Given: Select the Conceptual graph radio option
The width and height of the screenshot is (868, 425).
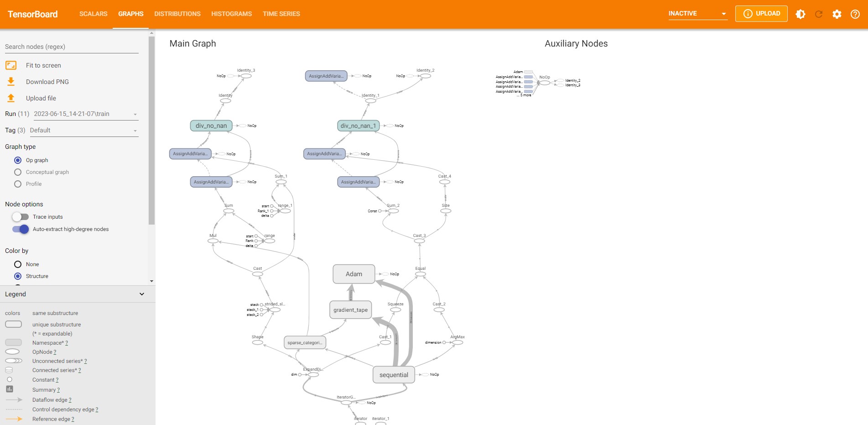Looking at the screenshot, I should tap(18, 172).
